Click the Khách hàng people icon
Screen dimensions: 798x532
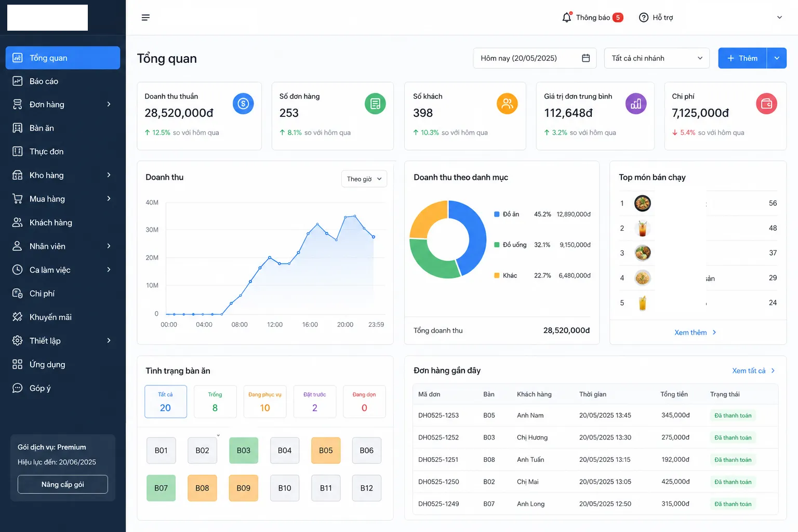tap(18, 222)
